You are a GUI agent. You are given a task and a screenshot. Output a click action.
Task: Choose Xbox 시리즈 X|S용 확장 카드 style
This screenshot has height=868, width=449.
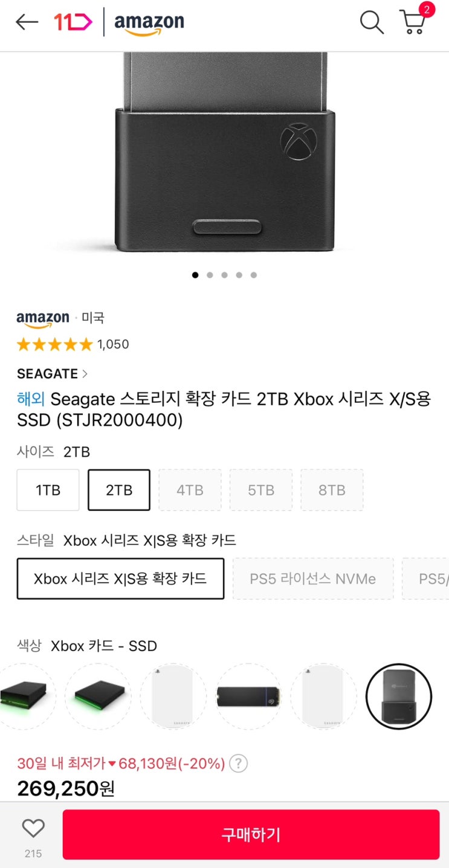point(120,579)
